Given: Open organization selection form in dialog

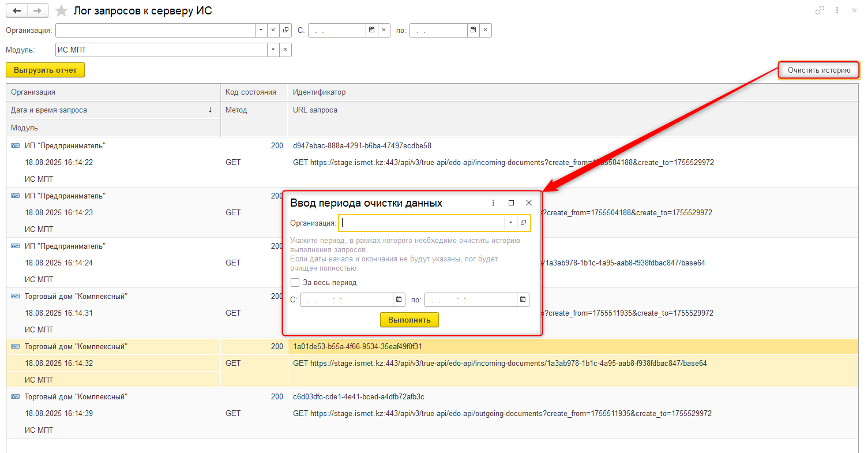Looking at the screenshot, I should click(x=523, y=223).
